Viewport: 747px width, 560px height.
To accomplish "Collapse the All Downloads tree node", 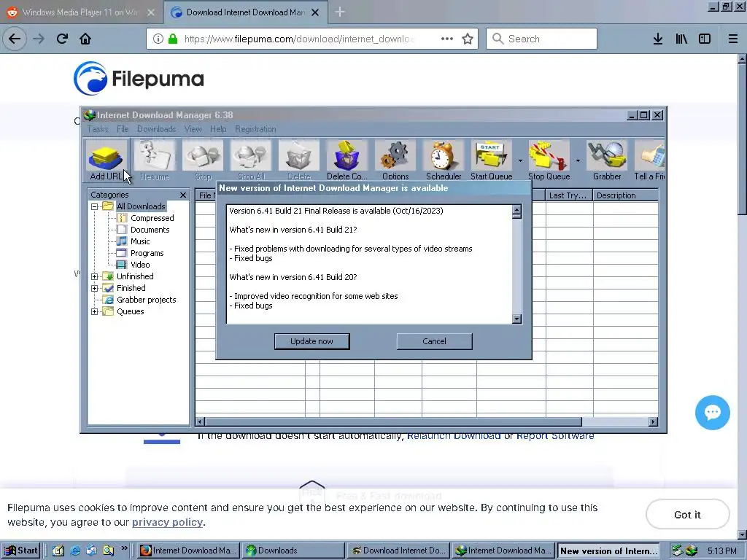I will pos(94,206).
